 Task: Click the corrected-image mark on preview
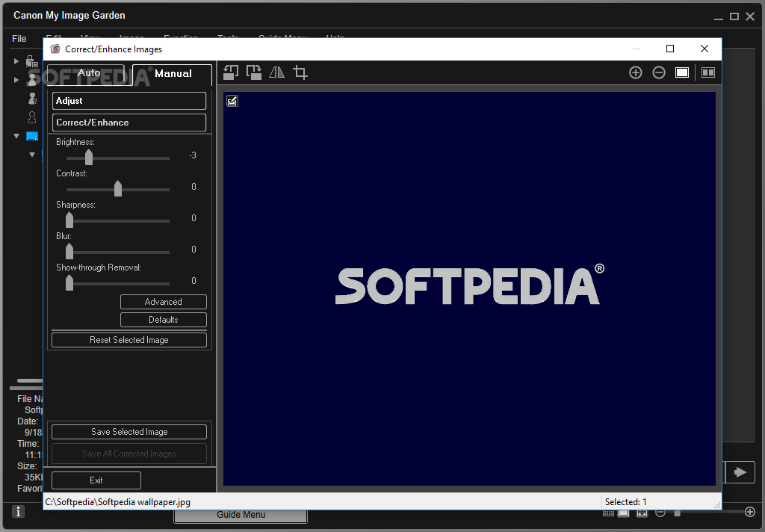click(x=232, y=101)
